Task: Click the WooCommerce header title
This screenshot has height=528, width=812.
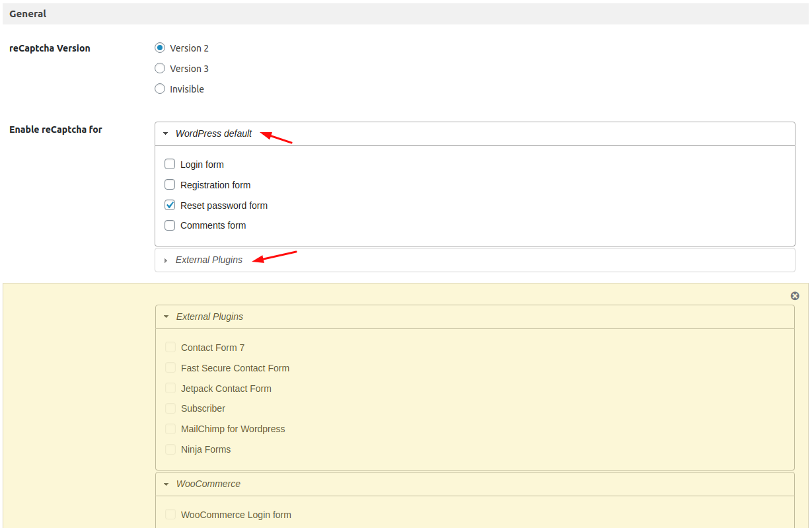Action: pyautogui.click(x=208, y=484)
